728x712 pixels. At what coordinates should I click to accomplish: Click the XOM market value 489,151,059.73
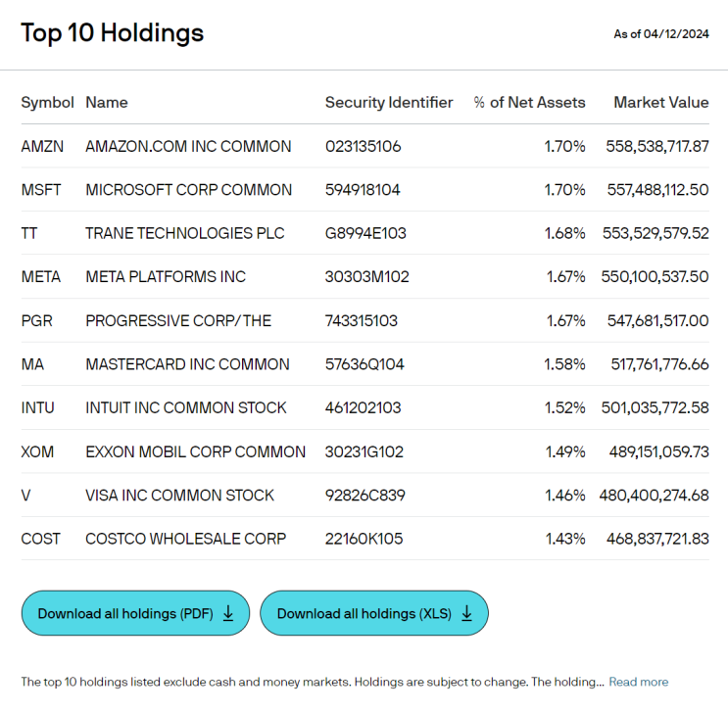(x=658, y=451)
